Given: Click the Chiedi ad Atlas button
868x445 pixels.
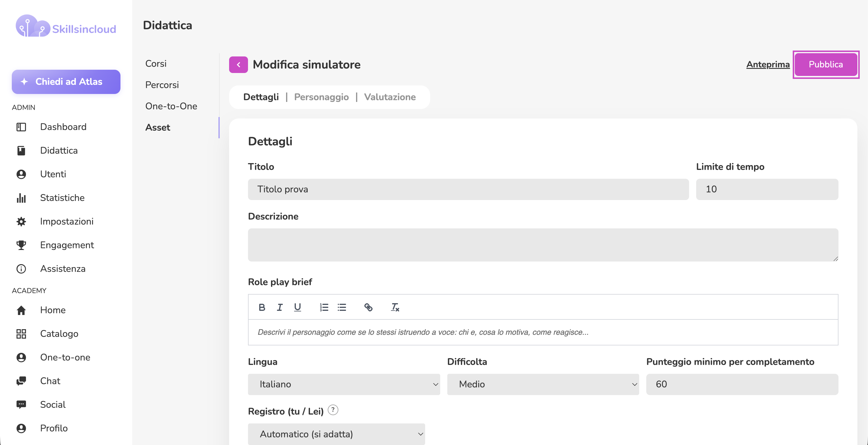Looking at the screenshot, I should tap(66, 82).
